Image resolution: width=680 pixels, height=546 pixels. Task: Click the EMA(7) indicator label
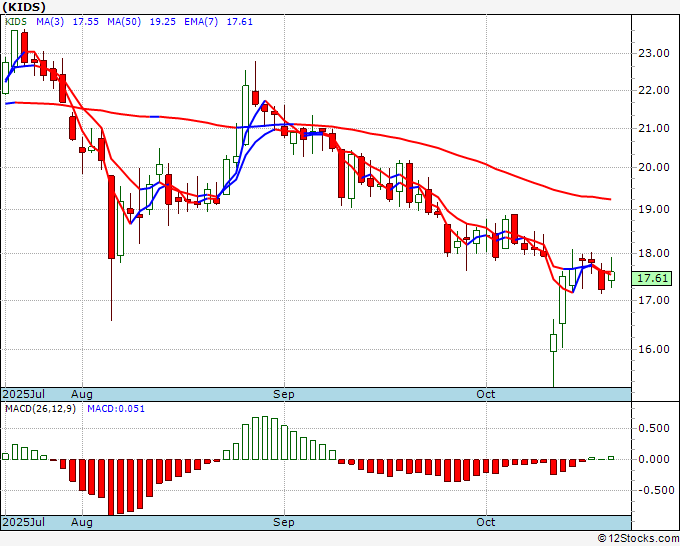pyautogui.click(x=201, y=22)
